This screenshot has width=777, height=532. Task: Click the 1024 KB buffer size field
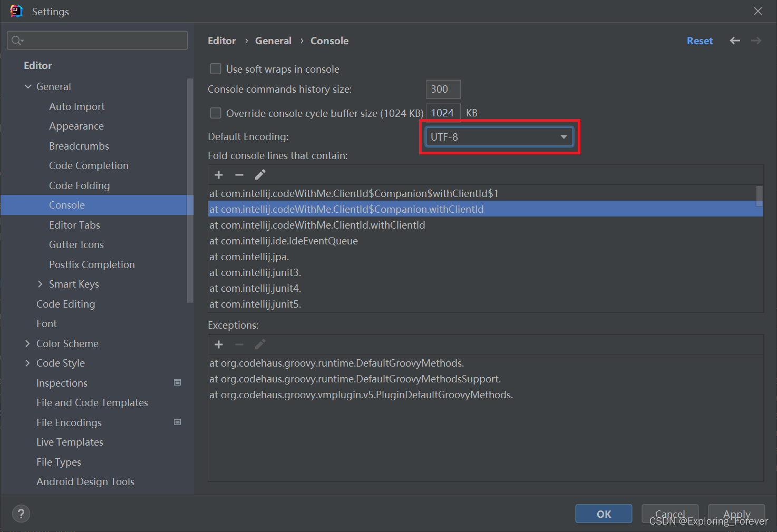[x=443, y=113]
